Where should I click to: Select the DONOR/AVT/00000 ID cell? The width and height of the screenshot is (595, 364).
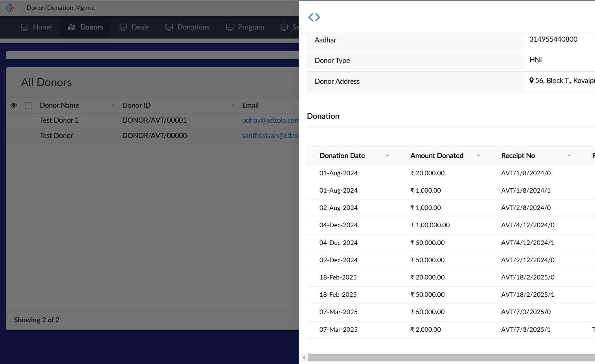click(154, 136)
